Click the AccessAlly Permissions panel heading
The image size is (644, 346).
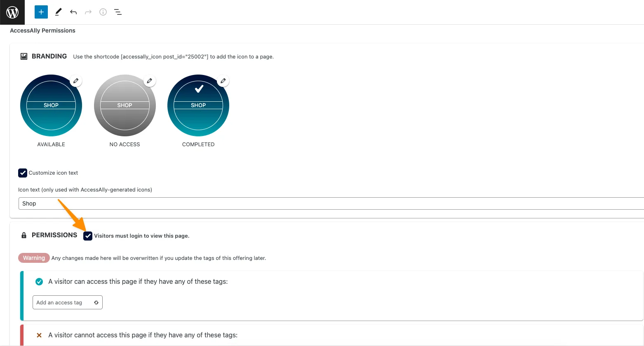point(42,30)
